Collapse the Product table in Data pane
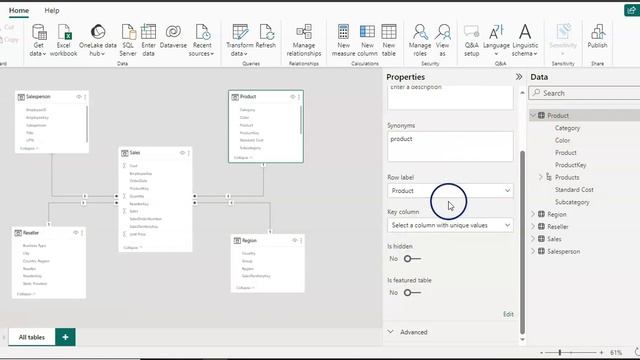This screenshot has height=360, width=640. (x=533, y=116)
